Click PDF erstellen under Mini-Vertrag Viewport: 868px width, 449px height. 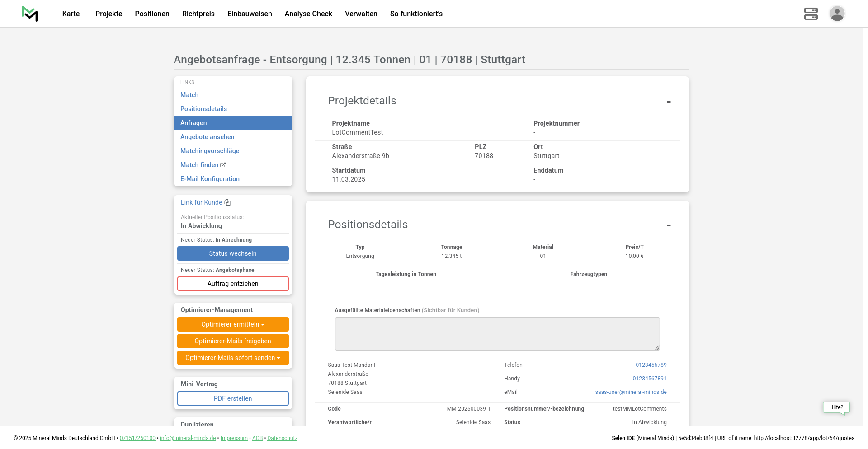point(233,398)
